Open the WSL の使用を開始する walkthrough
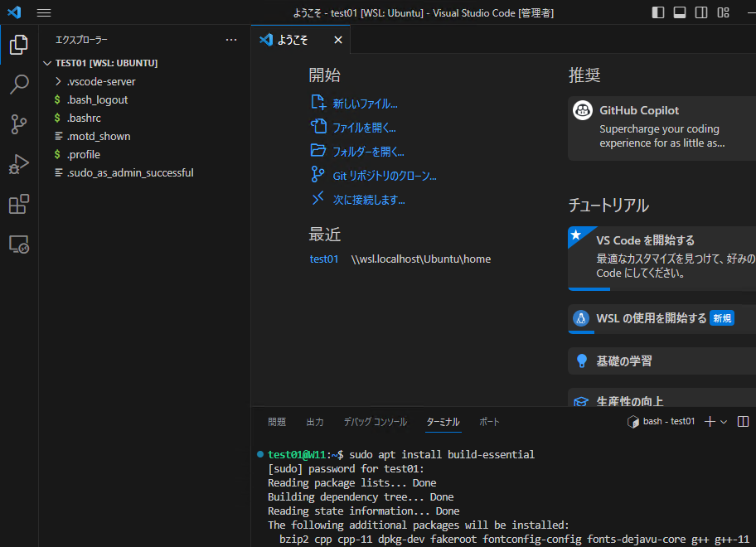 point(662,318)
